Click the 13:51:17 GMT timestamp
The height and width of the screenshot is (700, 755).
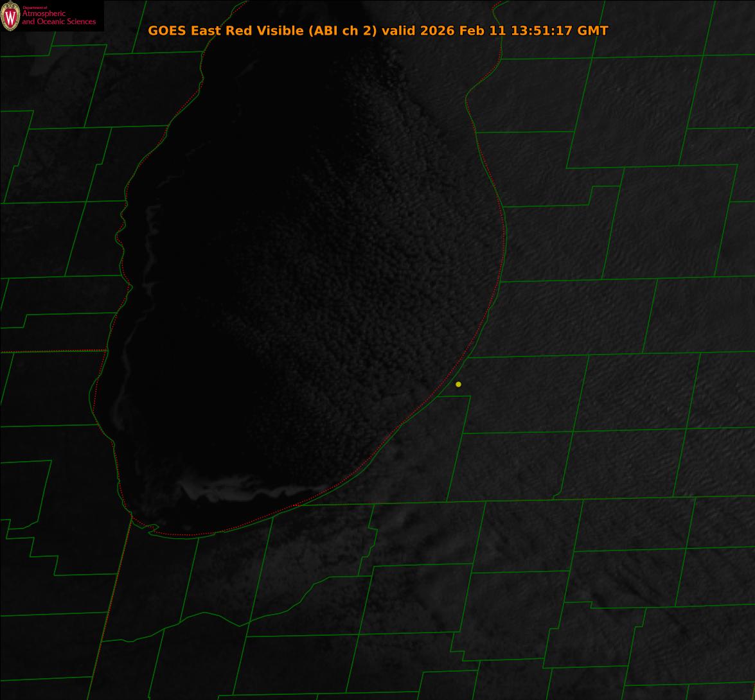pyautogui.click(x=559, y=30)
